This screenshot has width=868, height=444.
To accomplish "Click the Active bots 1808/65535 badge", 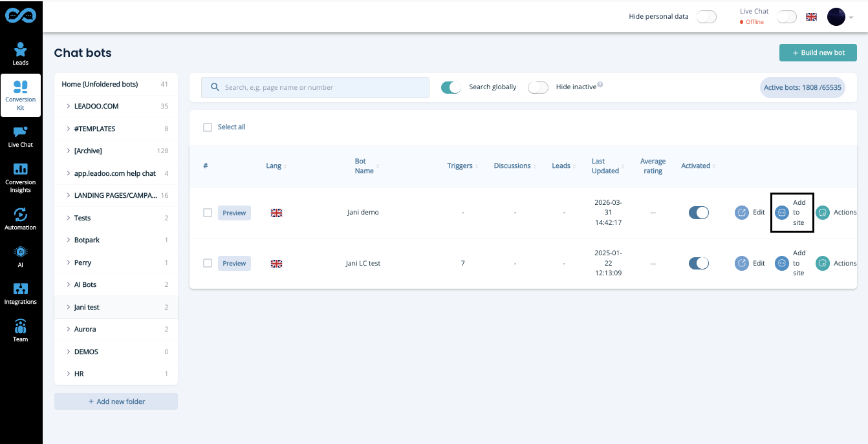I will (802, 87).
